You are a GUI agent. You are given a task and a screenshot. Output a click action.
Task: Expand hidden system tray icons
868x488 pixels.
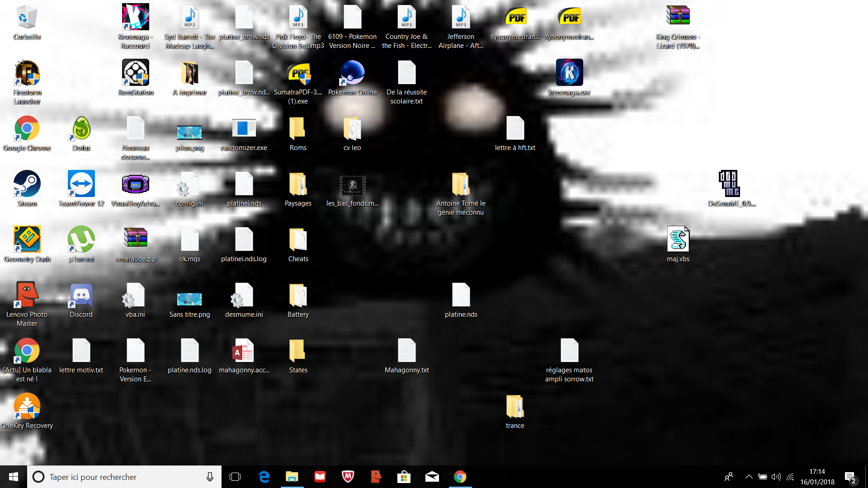[749, 477]
